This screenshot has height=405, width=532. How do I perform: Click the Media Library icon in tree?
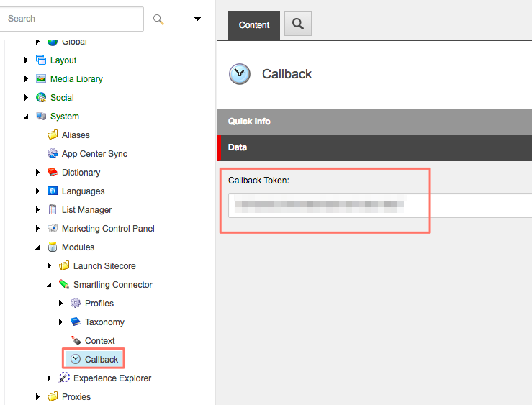click(41, 79)
